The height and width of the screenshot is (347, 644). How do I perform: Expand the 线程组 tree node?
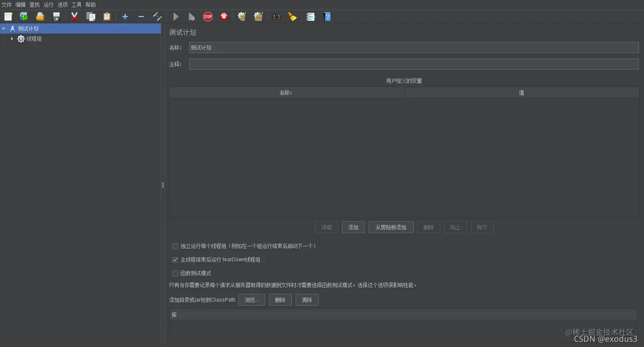pos(12,38)
